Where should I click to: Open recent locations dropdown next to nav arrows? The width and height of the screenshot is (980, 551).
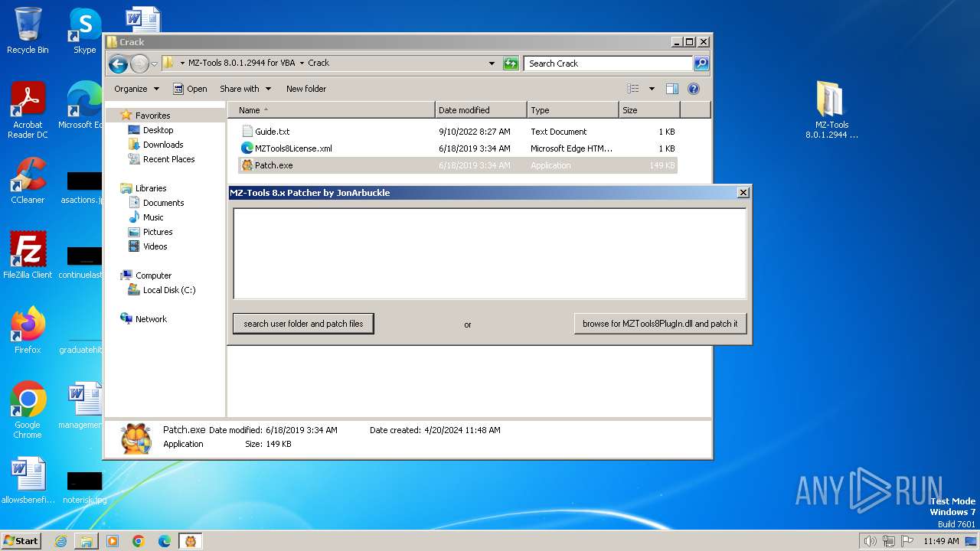point(154,64)
